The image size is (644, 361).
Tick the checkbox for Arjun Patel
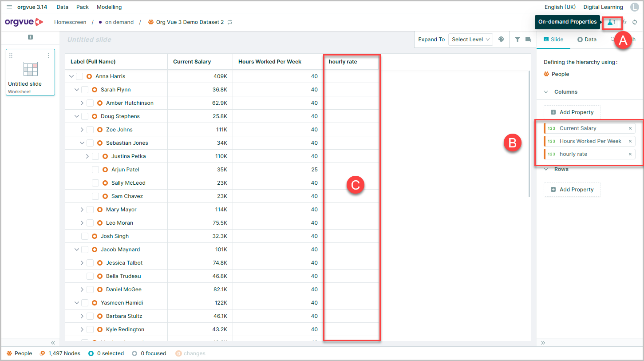click(x=95, y=170)
